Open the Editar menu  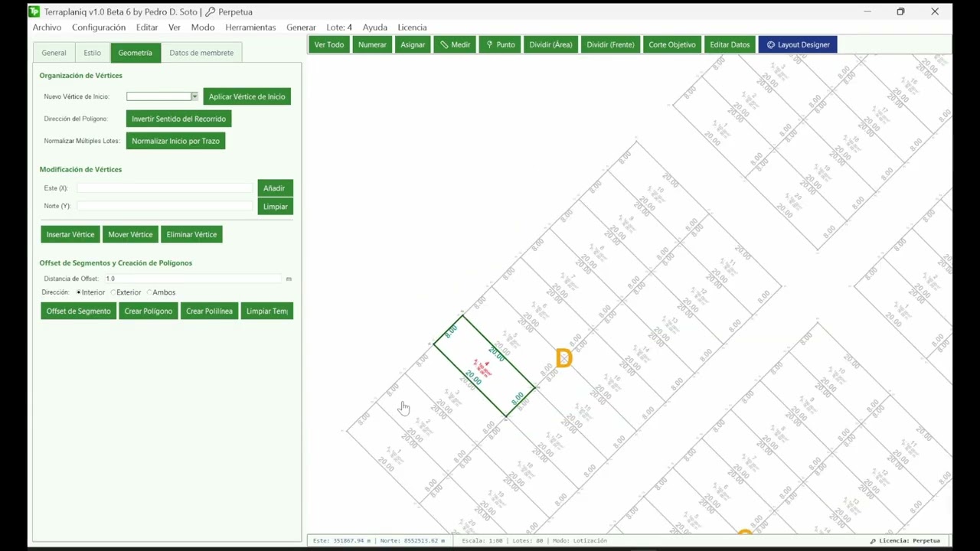(147, 27)
